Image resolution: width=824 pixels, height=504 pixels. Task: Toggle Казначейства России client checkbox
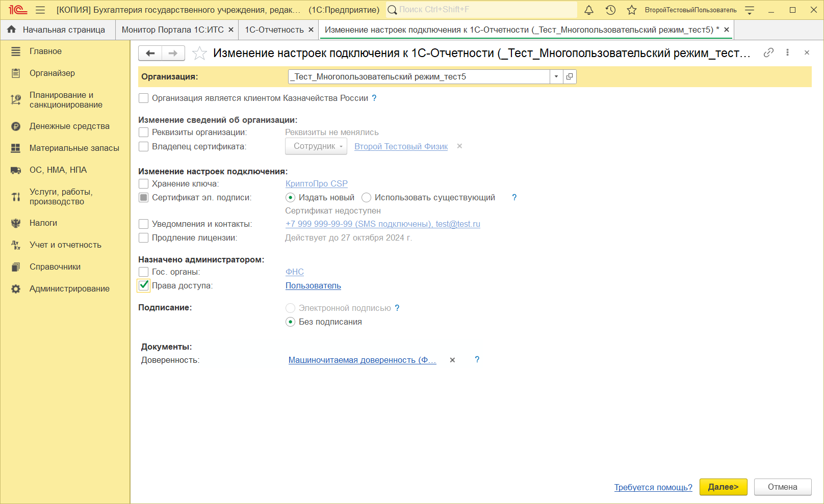click(x=144, y=98)
